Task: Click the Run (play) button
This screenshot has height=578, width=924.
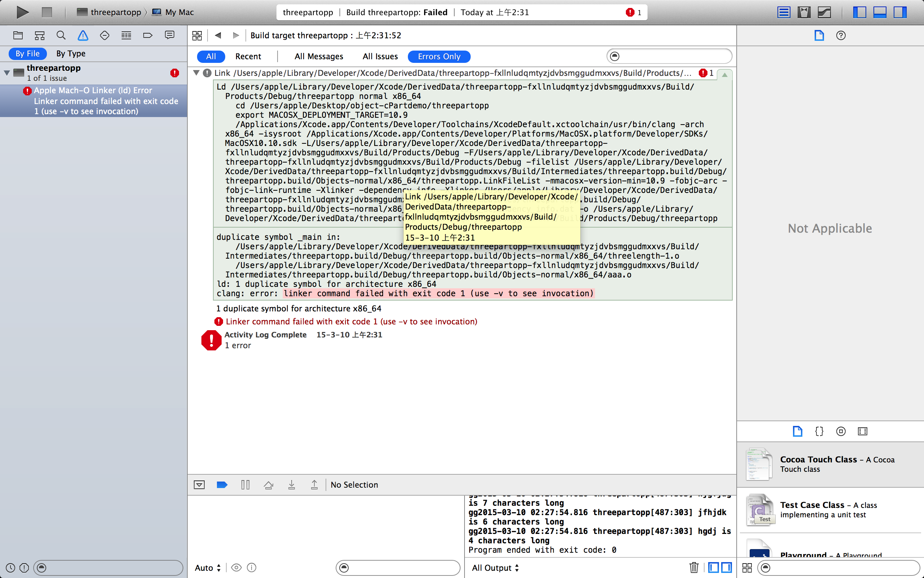Action: [22, 12]
